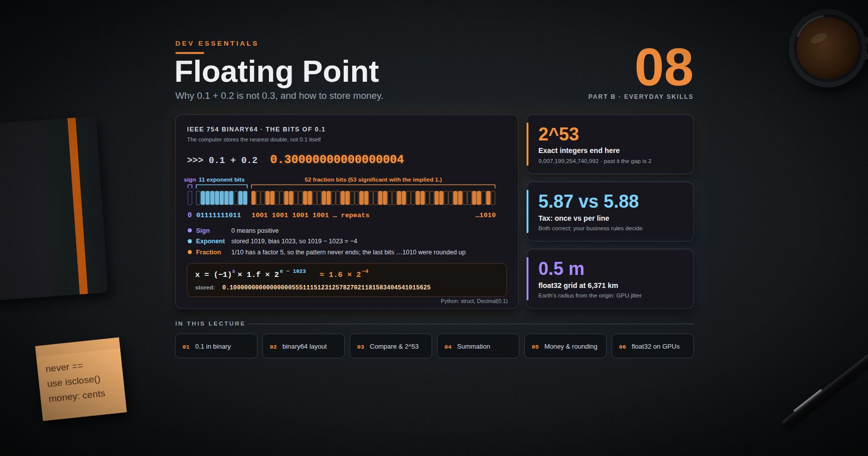Click the '5.87 vs 5.88' tax card
The image size is (868, 456).
[x=610, y=212]
